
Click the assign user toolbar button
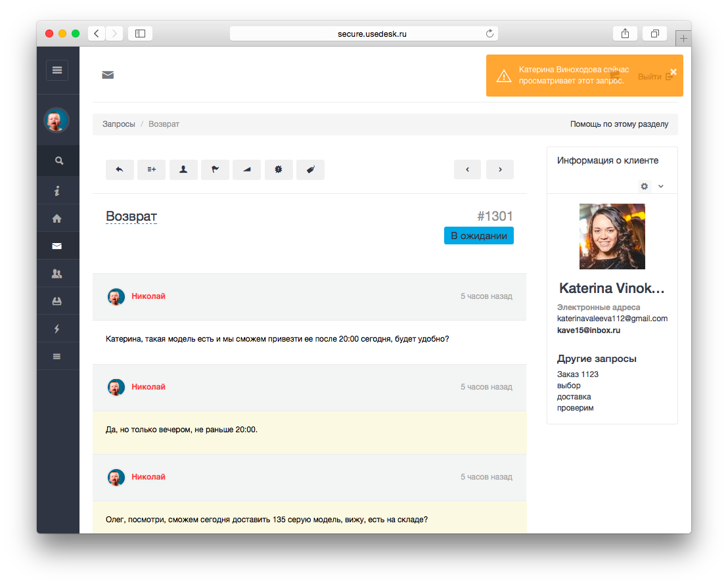pyautogui.click(x=183, y=169)
